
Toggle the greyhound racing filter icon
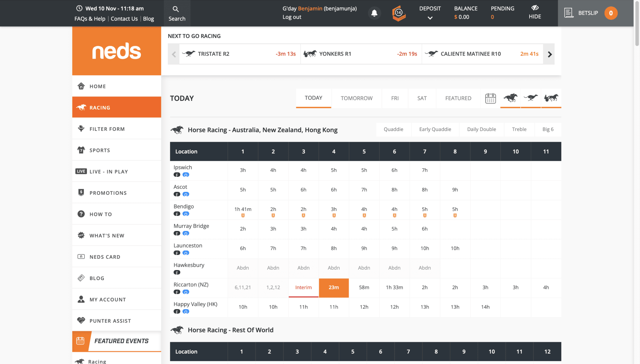[531, 98]
